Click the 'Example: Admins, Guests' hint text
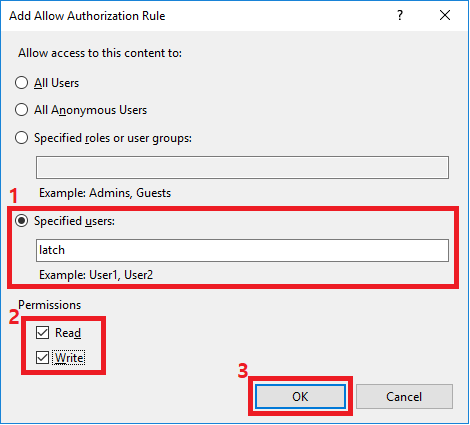The image size is (470, 425). (105, 193)
